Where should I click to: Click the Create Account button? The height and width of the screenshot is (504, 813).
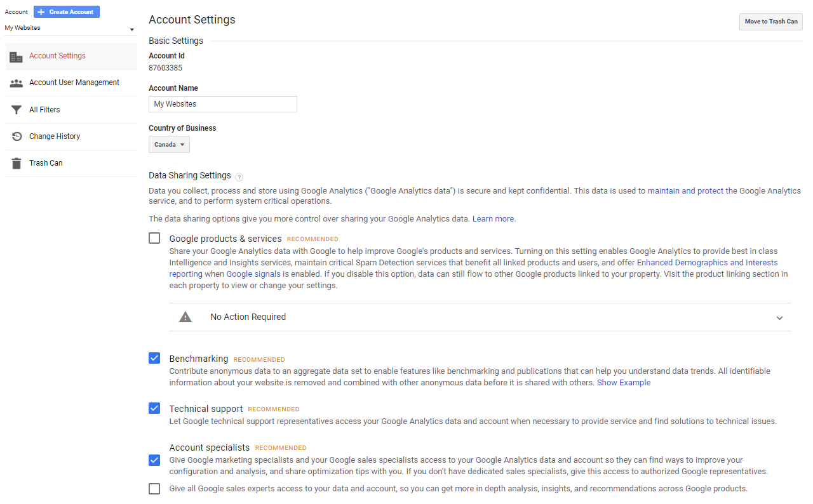[67, 12]
